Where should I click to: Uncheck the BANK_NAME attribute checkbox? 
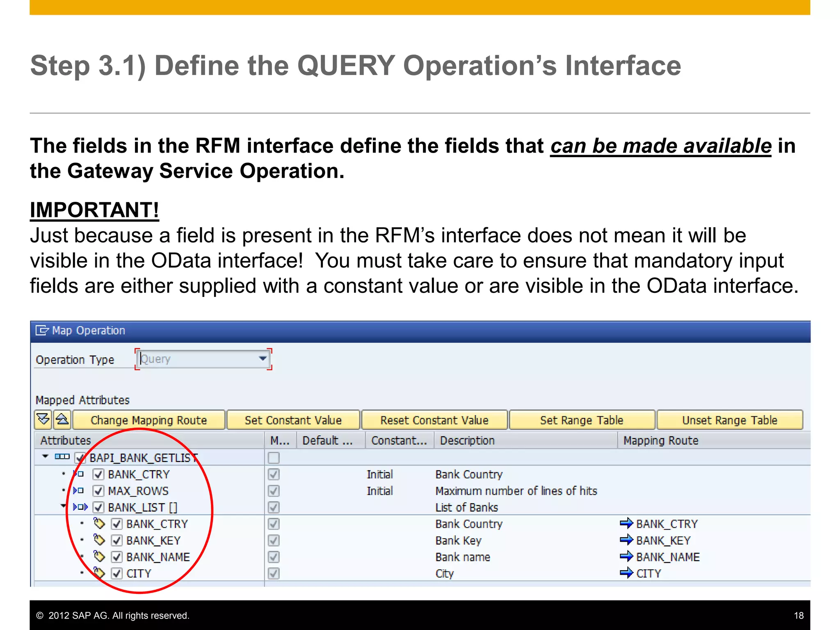pos(117,557)
